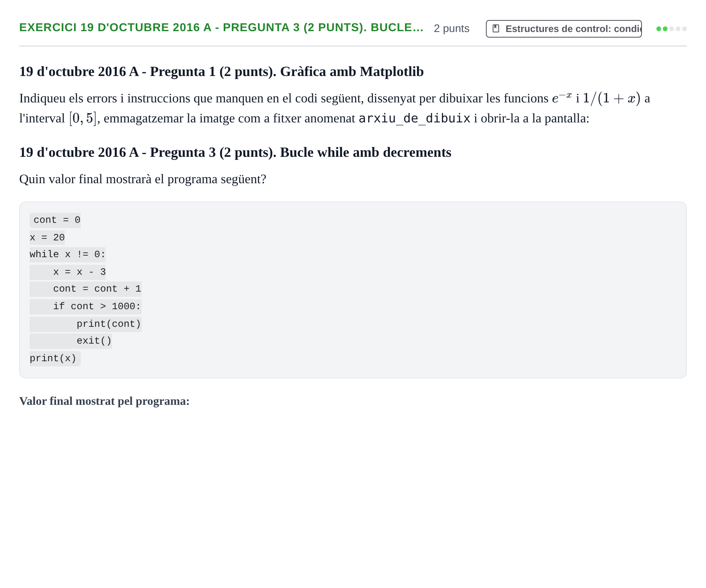Click the last grey difficulty dot
Viewport: 706px width, 588px height.
point(684,29)
